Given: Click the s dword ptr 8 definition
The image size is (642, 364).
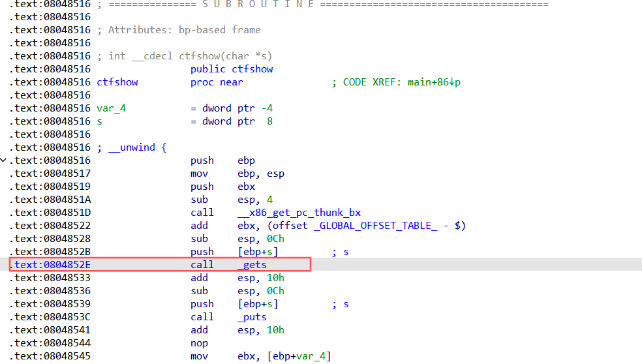Looking at the screenshot, I should point(100,121).
